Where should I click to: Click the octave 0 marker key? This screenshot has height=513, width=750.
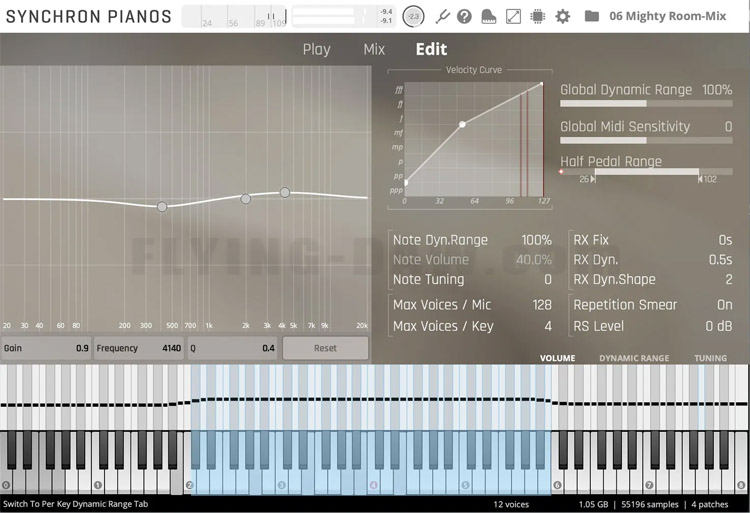click(6, 485)
